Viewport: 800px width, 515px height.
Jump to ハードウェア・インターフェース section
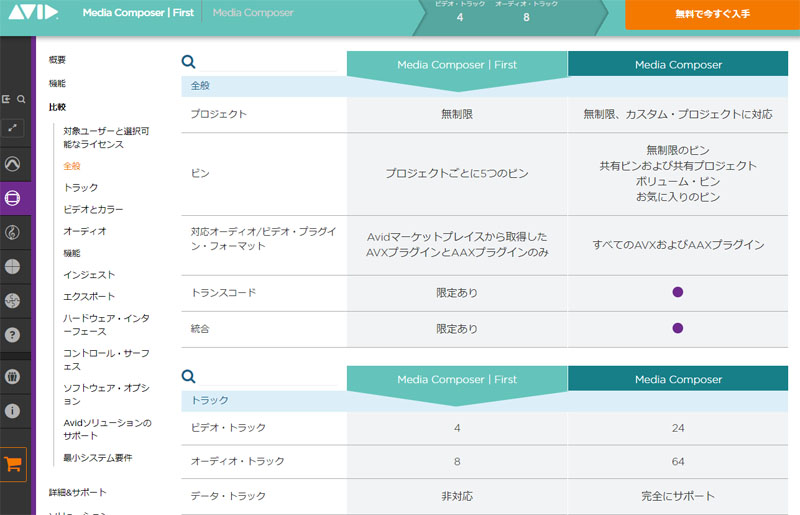[x=106, y=325]
